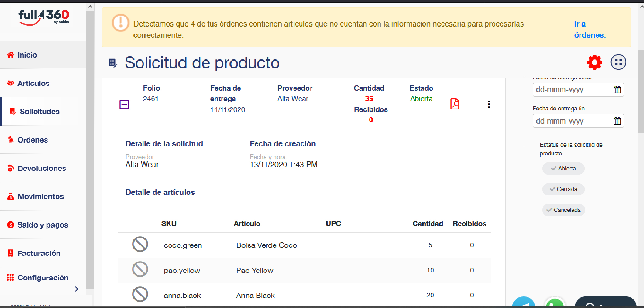Collapse the folio 2461 request row

coord(124,104)
